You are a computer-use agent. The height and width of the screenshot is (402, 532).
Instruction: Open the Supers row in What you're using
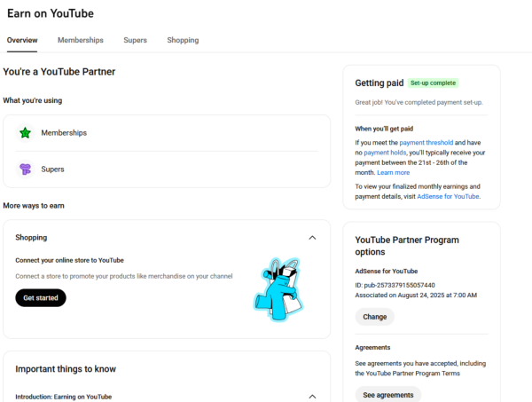[x=167, y=169]
